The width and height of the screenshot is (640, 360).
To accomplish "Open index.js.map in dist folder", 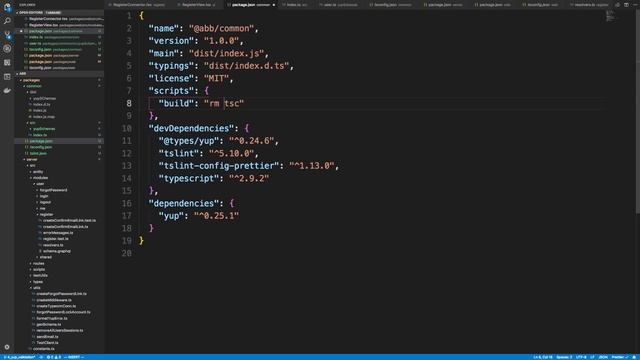I will 44,117.
